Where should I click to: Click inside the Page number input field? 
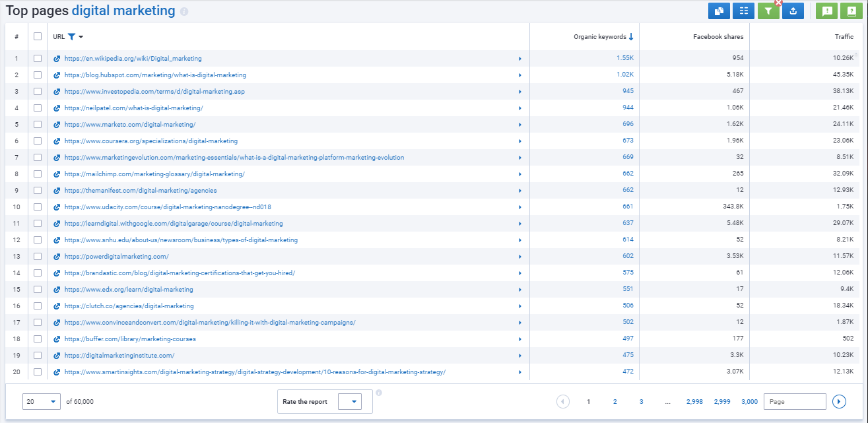(x=795, y=401)
